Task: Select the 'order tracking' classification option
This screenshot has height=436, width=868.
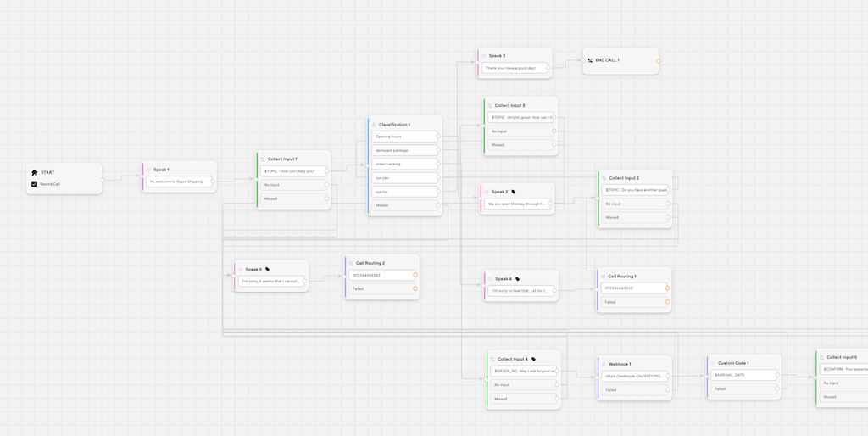Action: pyautogui.click(x=405, y=164)
